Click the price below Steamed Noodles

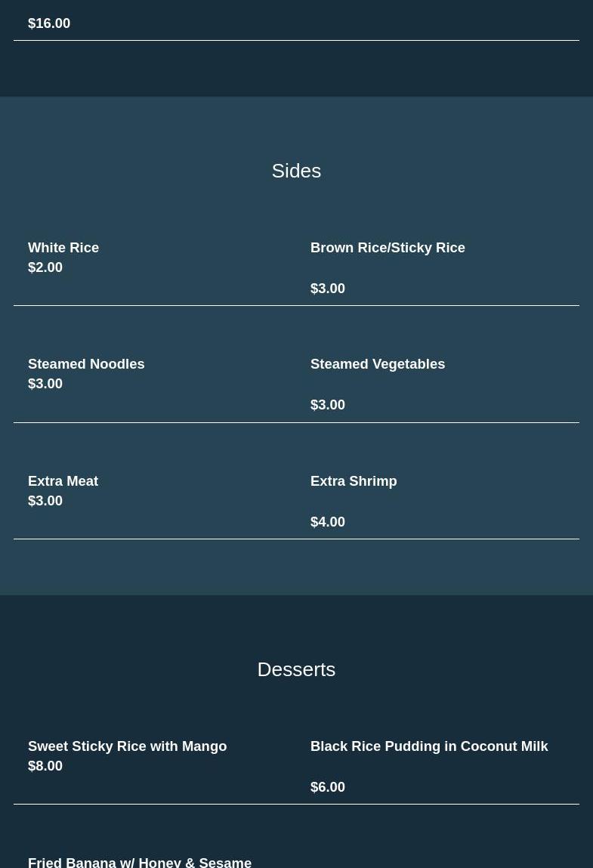click(x=45, y=383)
